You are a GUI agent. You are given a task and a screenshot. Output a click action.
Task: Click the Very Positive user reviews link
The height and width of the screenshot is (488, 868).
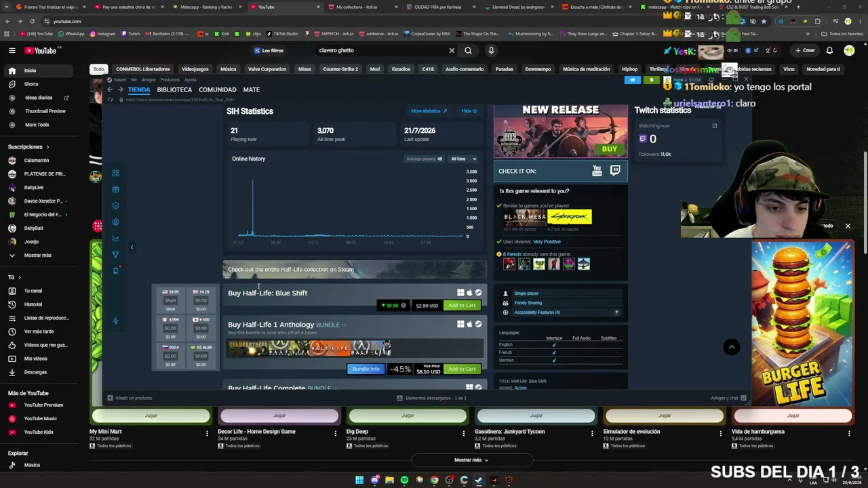click(x=547, y=241)
